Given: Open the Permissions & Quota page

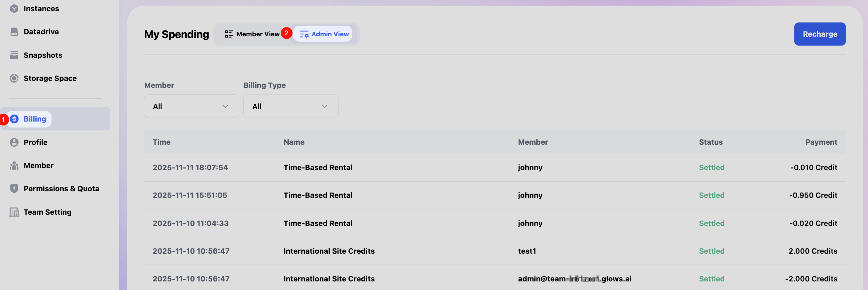Looking at the screenshot, I should pyautogui.click(x=61, y=189).
